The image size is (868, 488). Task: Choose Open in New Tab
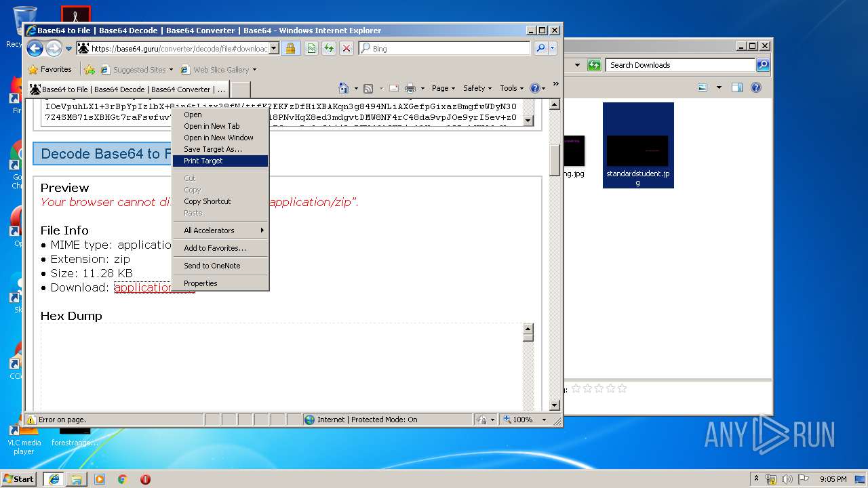point(220,126)
